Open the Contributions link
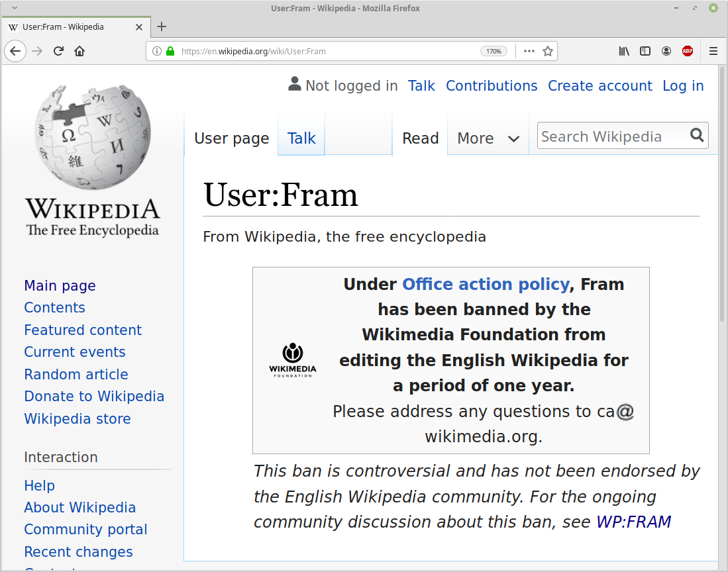 492,86
